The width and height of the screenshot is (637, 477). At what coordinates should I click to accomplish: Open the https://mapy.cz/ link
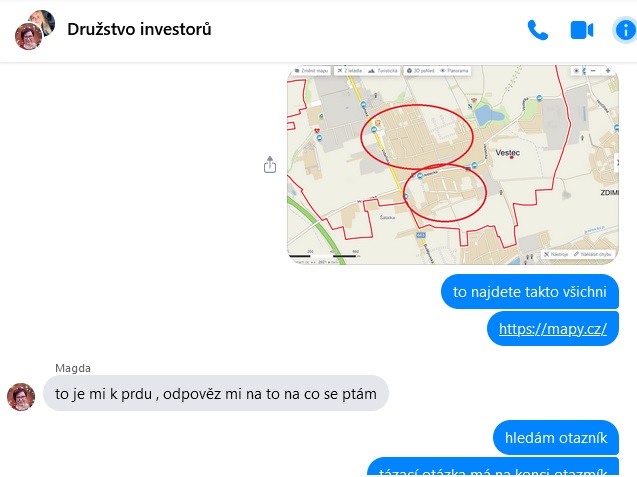coord(553,329)
